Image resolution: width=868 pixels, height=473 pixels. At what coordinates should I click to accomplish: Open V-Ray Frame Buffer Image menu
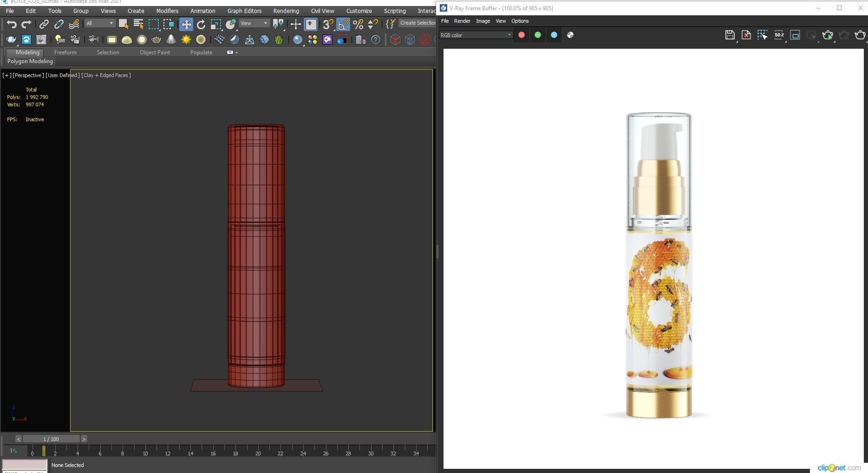click(483, 21)
